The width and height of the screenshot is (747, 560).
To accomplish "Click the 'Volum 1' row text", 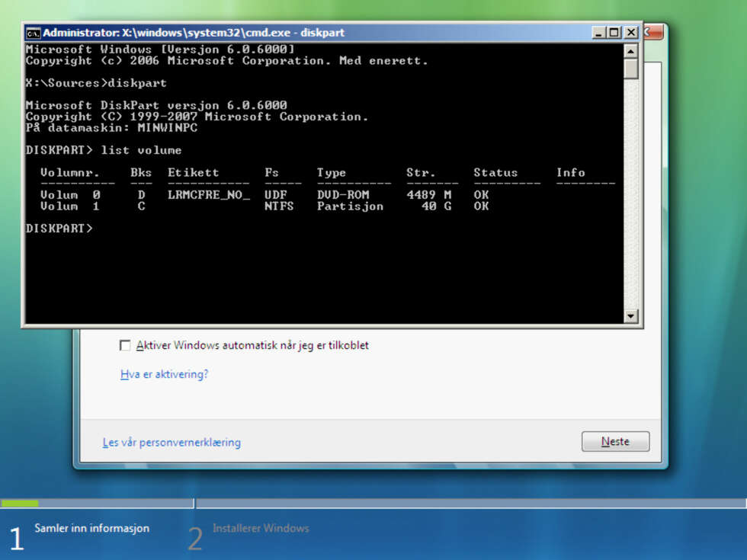I will point(70,206).
